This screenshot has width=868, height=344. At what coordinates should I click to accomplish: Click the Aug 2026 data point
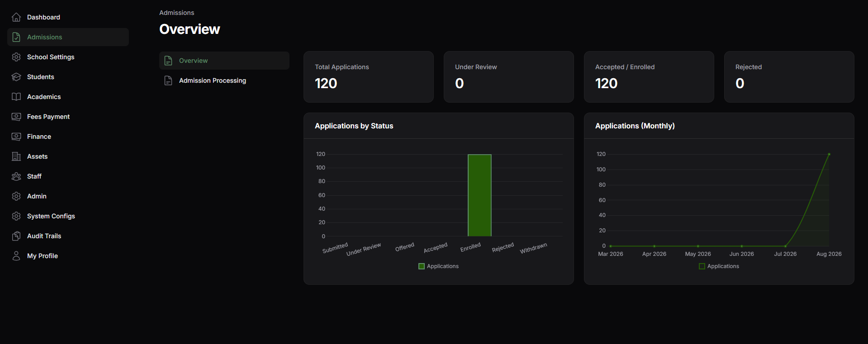pos(829,154)
